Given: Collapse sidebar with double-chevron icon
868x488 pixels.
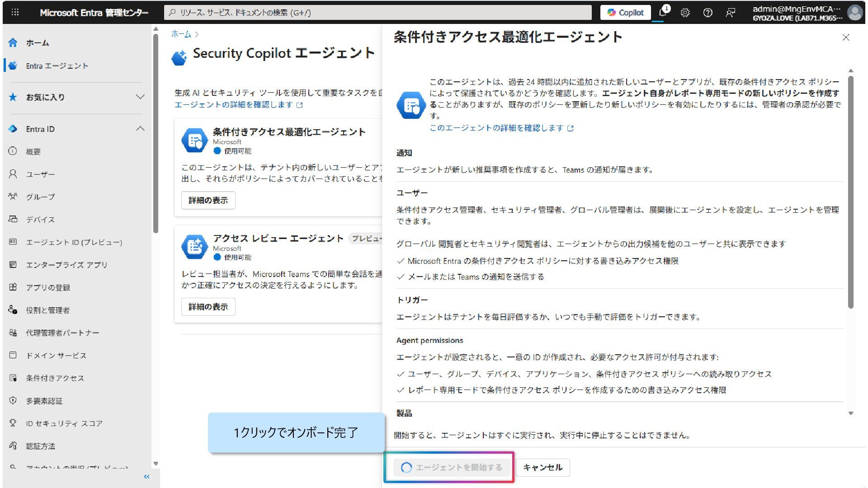Looking at the screenshot, I should coord(146,477).
